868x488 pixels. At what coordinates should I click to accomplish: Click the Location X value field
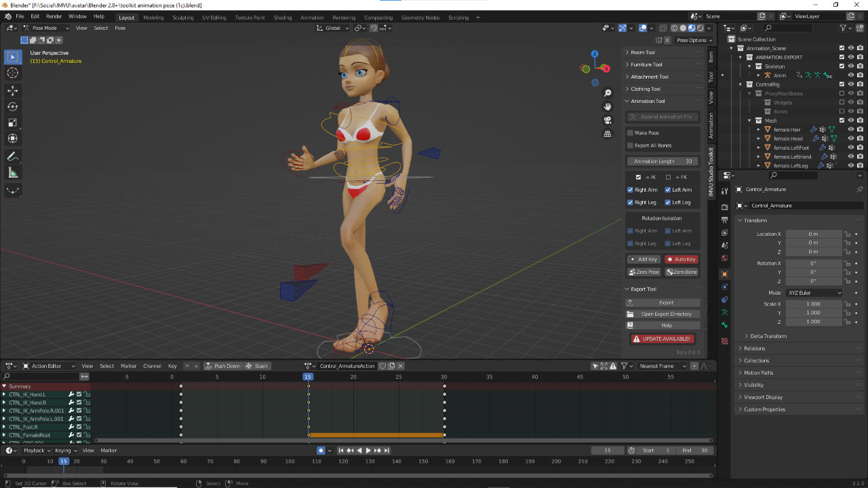point(813,234)
